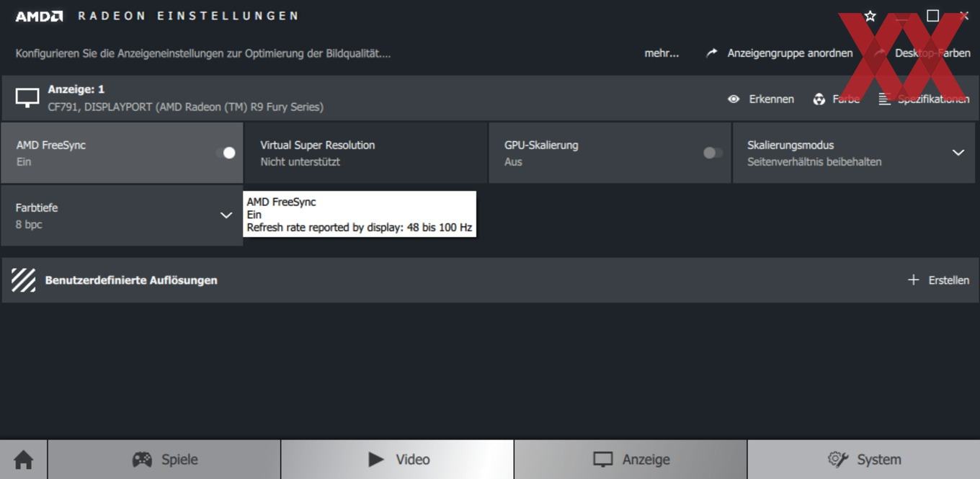The image size is (980, 479).
Task: Open the System tab
Action: [864, 460]
